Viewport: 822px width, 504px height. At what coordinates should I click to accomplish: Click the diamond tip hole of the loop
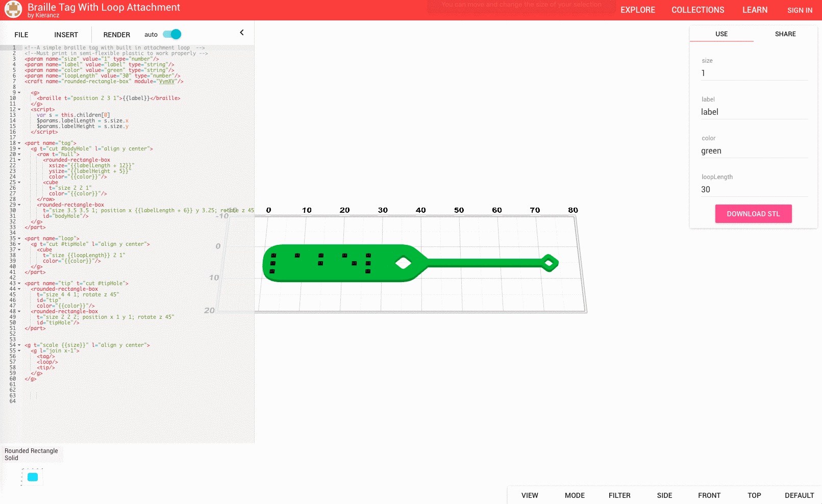[549, 263]
